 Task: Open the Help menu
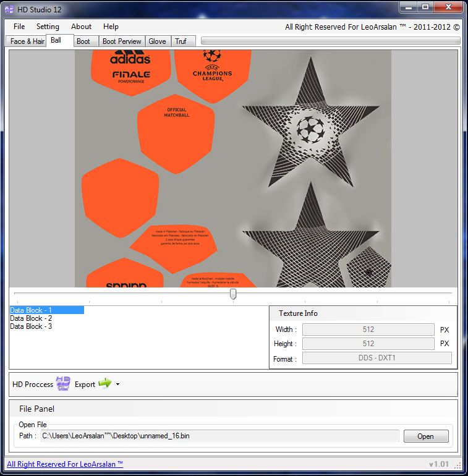(x=111, y=27)
